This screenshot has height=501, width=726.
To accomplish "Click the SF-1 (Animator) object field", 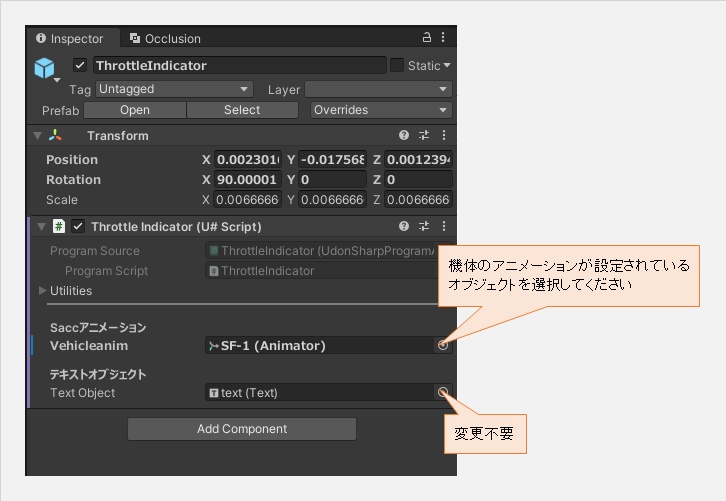I will coord(319,346).
